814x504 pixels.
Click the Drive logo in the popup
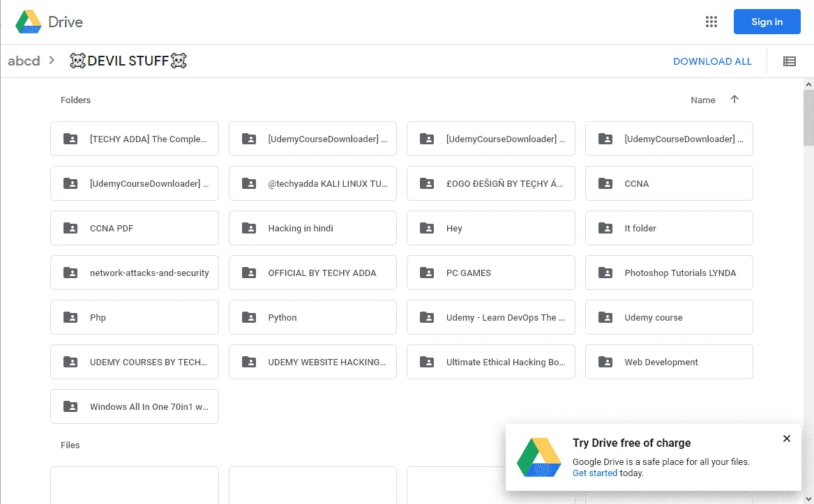pyautogui.click(x=539, y=457)
